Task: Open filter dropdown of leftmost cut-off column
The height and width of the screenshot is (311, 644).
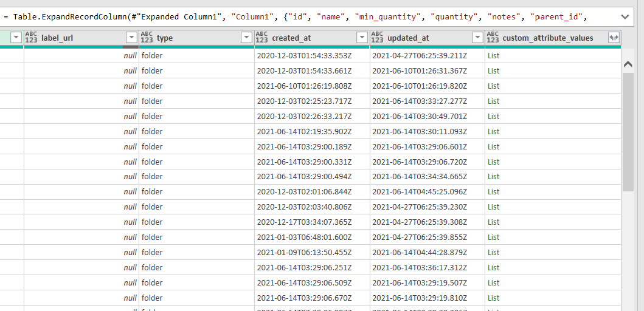Action: 16,38
